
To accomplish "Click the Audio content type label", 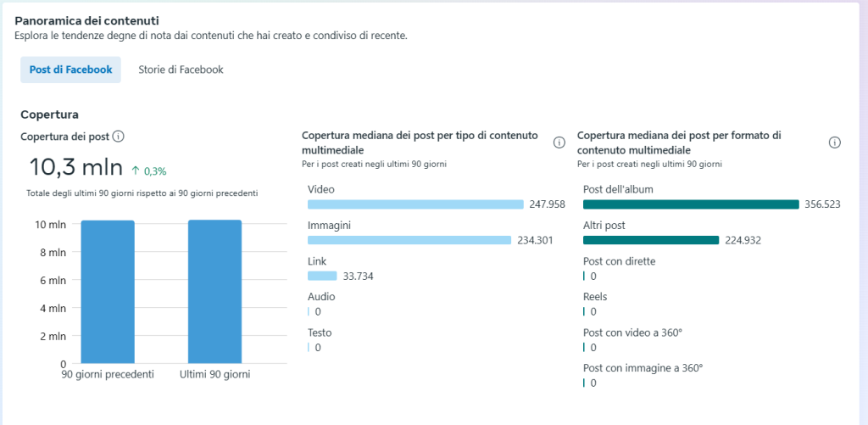I will [x=321, y=297].
